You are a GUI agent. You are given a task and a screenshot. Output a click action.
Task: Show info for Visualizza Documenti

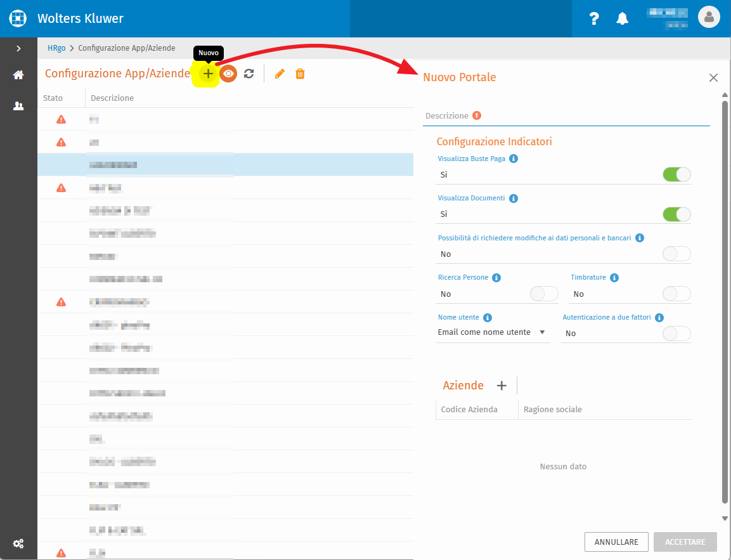tap(514, 198)
